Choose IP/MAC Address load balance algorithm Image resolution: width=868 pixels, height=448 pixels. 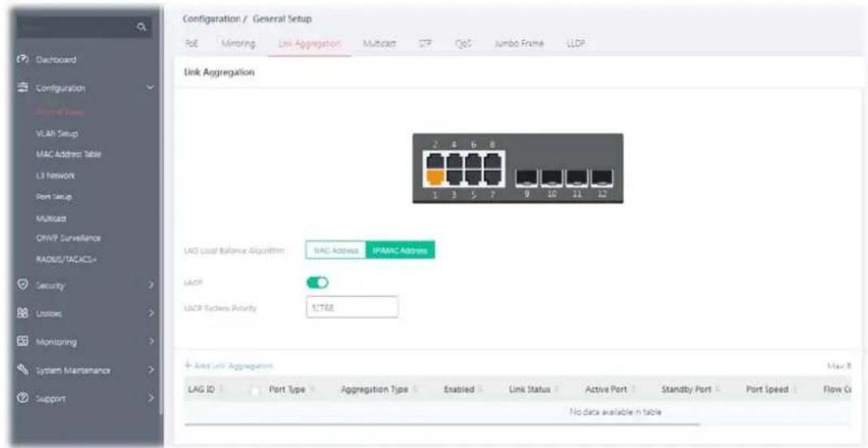pos(401,250)
